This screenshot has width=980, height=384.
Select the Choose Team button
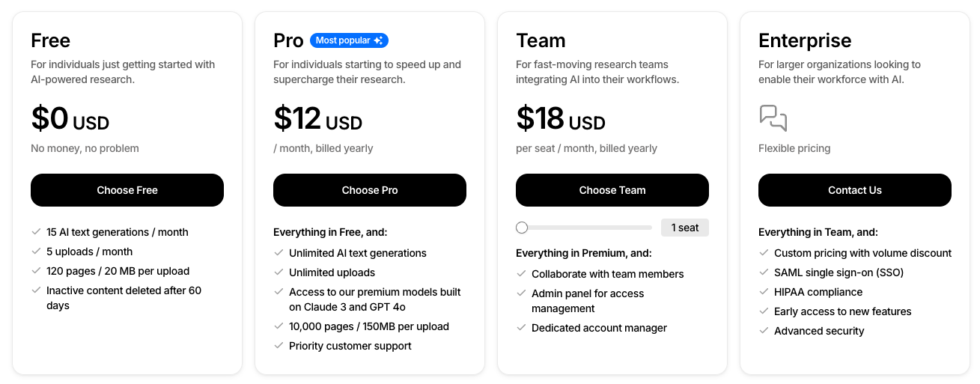click(x=612, y=190)
